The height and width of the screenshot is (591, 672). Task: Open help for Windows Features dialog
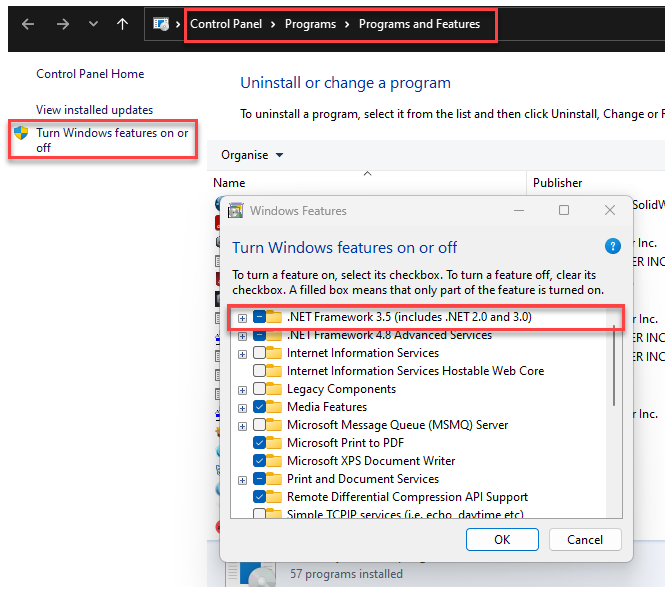612,246
